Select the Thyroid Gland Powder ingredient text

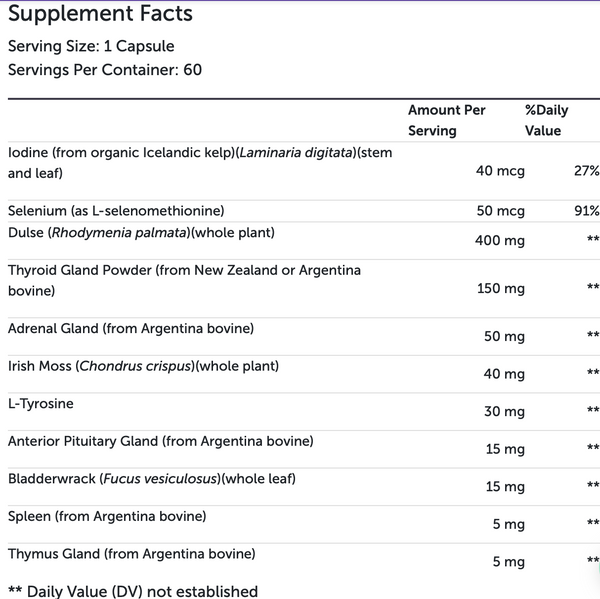[x=184, y=281]
